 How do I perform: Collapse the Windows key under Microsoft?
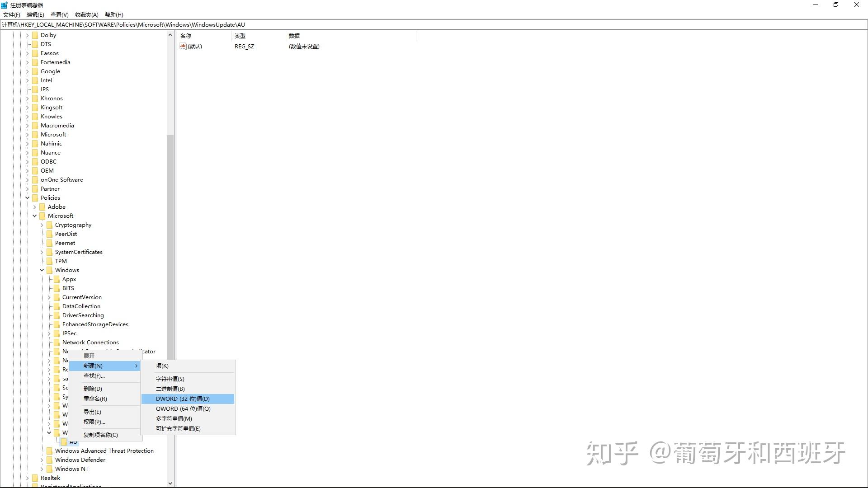(x=42, y=270)
